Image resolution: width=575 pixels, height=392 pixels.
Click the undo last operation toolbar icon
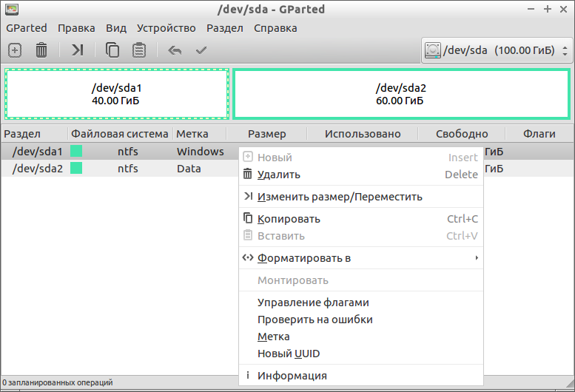click(175, 50)
